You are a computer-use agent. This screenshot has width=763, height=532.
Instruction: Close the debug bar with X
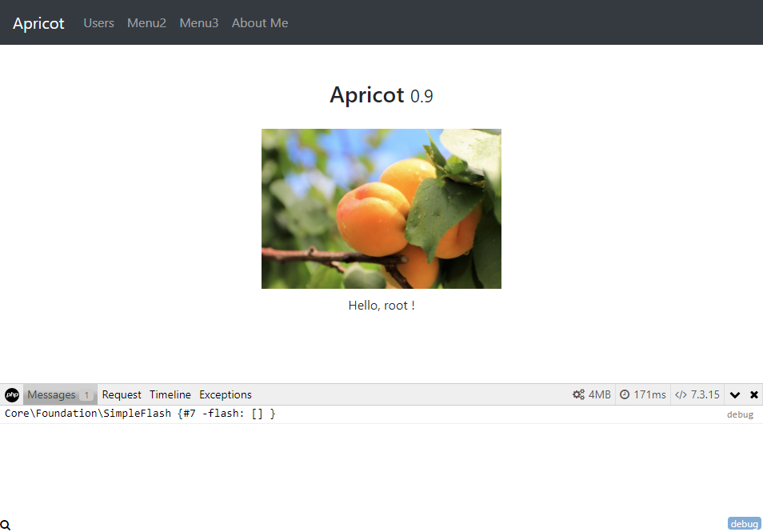click(x=753, y=394)
